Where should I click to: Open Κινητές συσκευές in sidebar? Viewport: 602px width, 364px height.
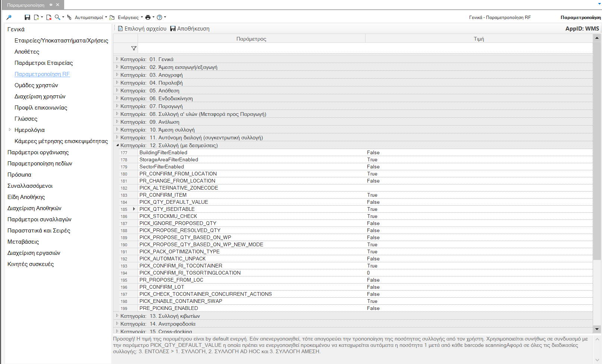click(31, 264)
